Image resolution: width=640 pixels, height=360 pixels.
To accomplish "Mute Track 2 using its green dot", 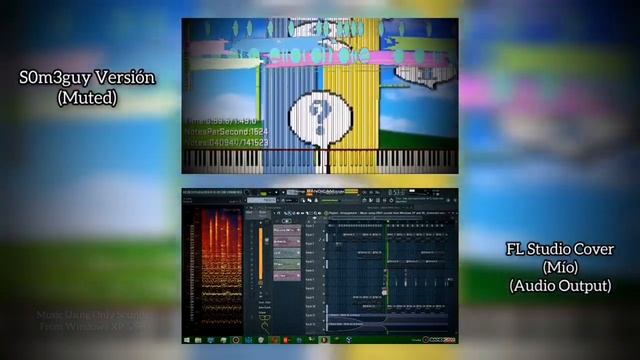I will click(x=324, y=240).
